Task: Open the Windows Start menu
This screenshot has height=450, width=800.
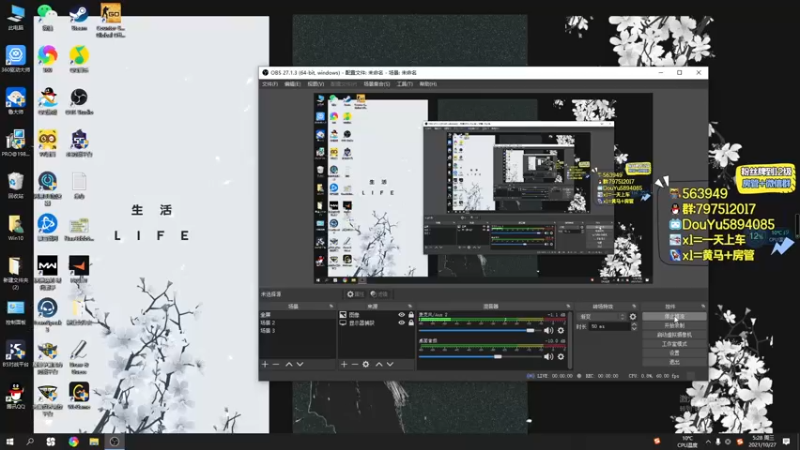Action: [10, 441]
